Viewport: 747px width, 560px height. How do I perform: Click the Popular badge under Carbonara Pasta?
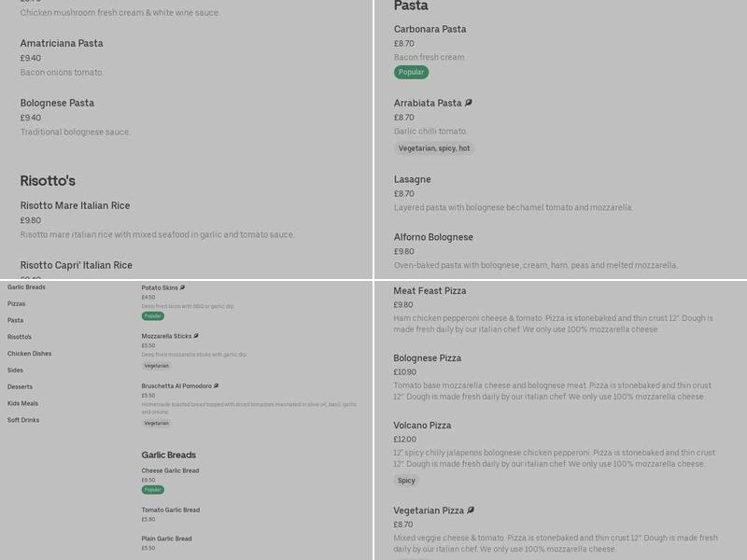tap(411, 72)
